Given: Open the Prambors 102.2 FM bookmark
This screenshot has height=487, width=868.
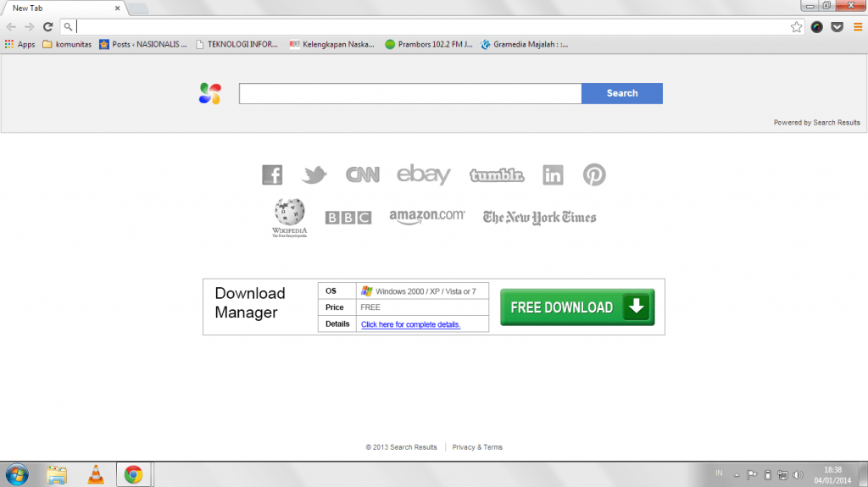Looking at the screenshot, I should tap(429, 44).
